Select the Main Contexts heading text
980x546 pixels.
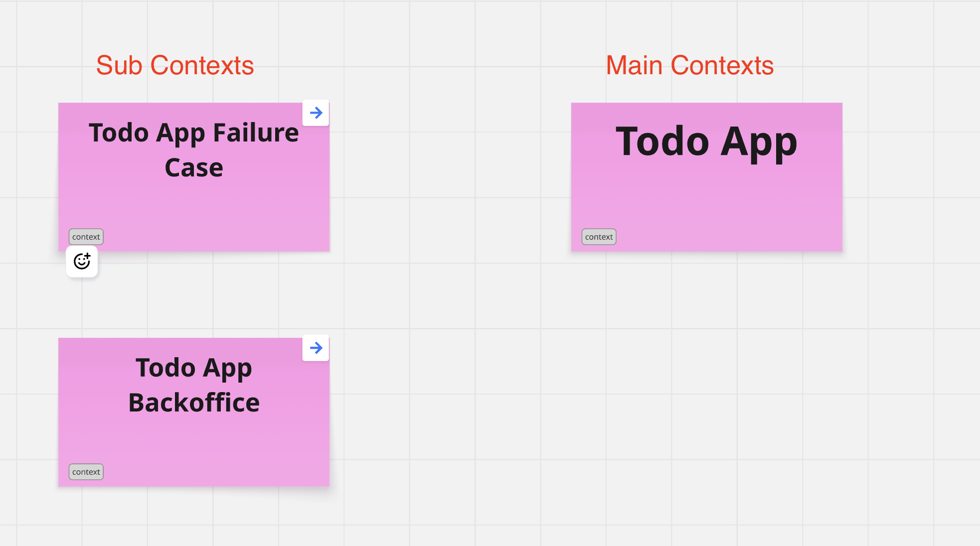tap(689, 65)
